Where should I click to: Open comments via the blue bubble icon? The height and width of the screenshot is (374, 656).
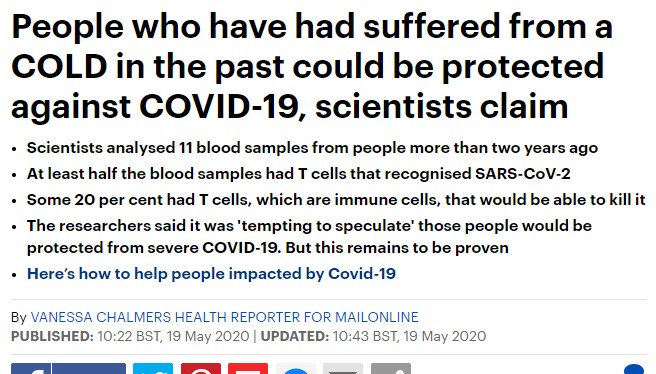634,369
